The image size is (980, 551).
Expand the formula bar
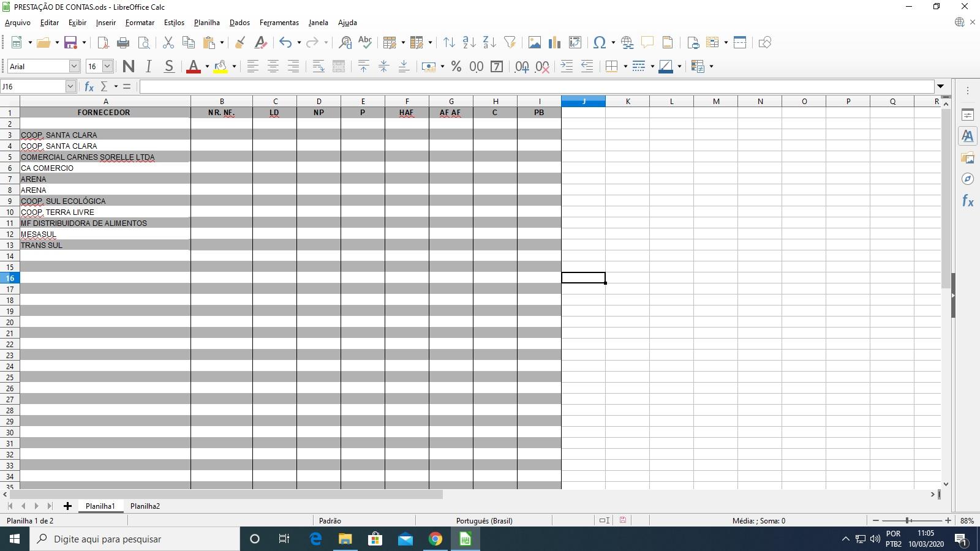[x=941, y=86]
